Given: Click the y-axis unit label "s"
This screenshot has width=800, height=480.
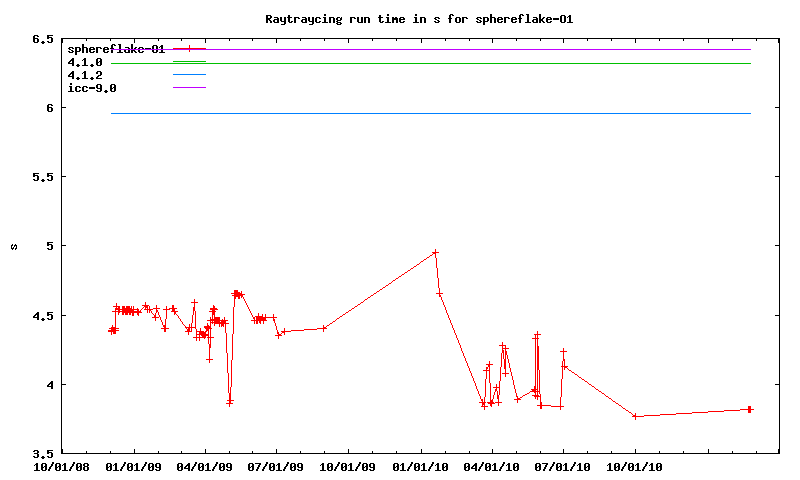Looking at the screenshot, I should [14, 246].
